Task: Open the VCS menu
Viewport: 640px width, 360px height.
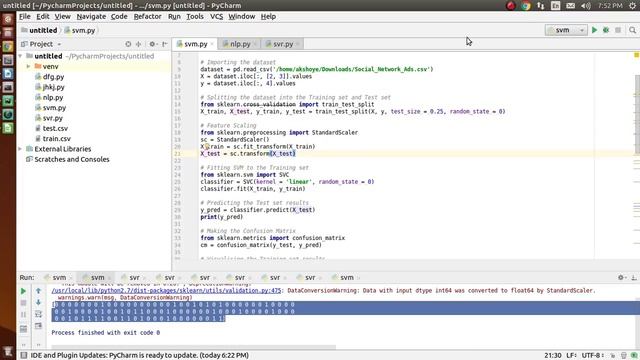Action: 216,17
